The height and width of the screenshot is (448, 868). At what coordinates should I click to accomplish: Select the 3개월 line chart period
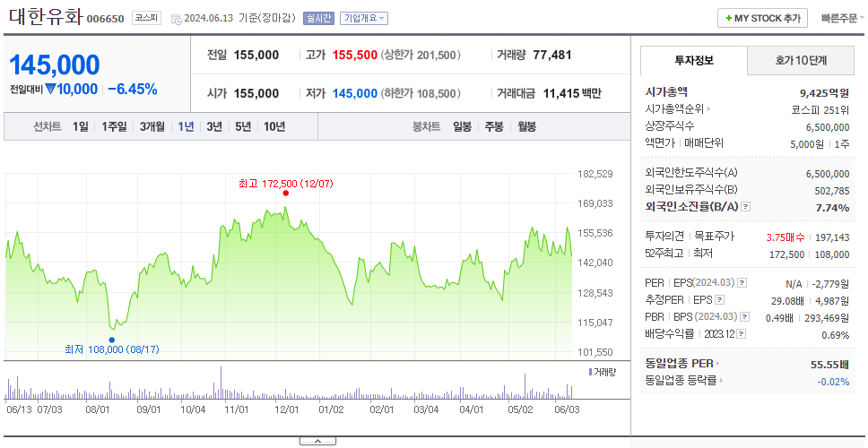(x=152, y=126)
